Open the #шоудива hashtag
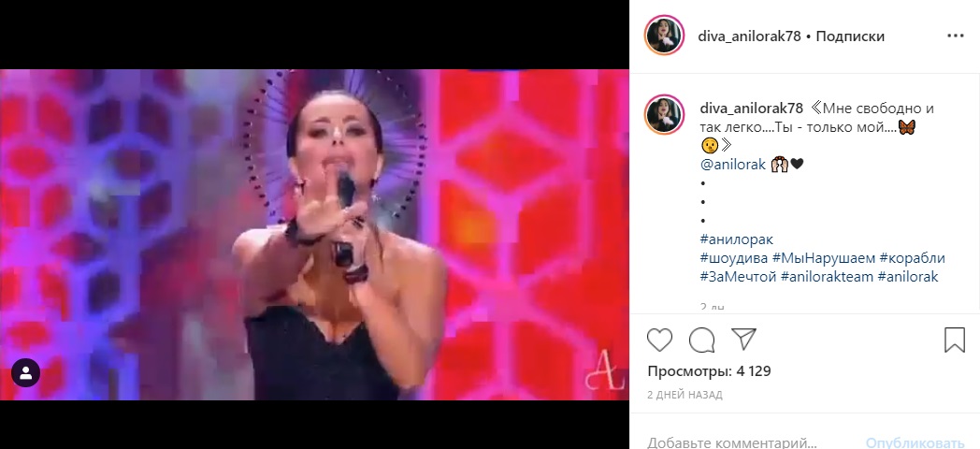This screenshot has height=449, width=980. point(734,258)
